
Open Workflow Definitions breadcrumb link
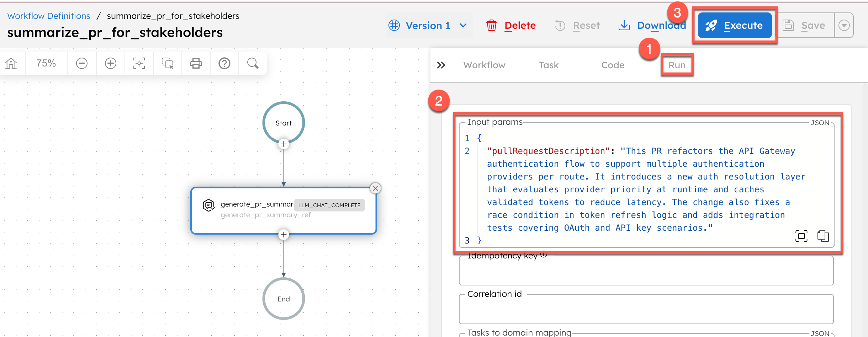[x=49, y=16]
